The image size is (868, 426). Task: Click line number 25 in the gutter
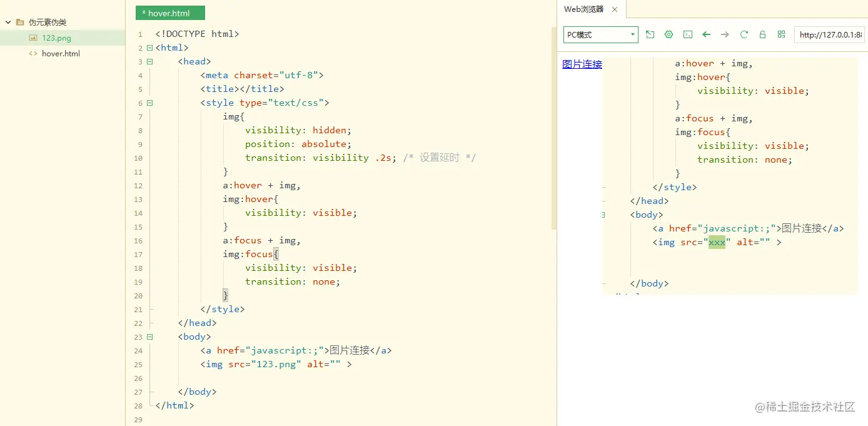[x=138, y=365]
